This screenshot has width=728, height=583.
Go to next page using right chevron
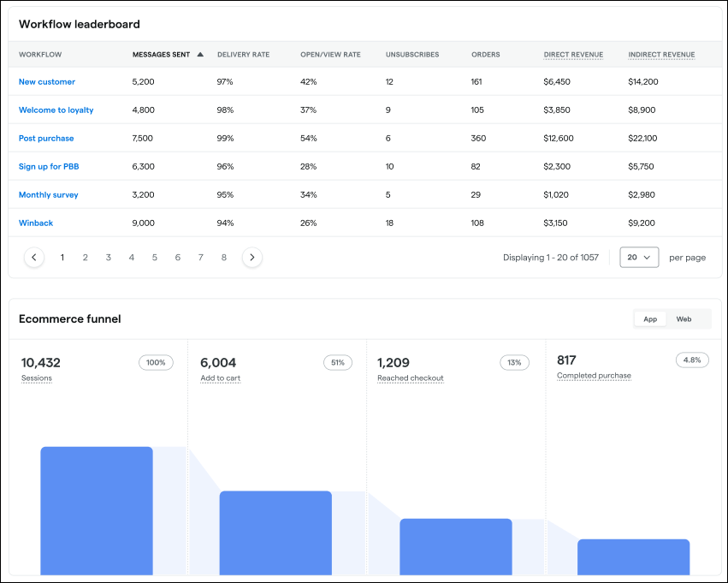click(252, 257)
